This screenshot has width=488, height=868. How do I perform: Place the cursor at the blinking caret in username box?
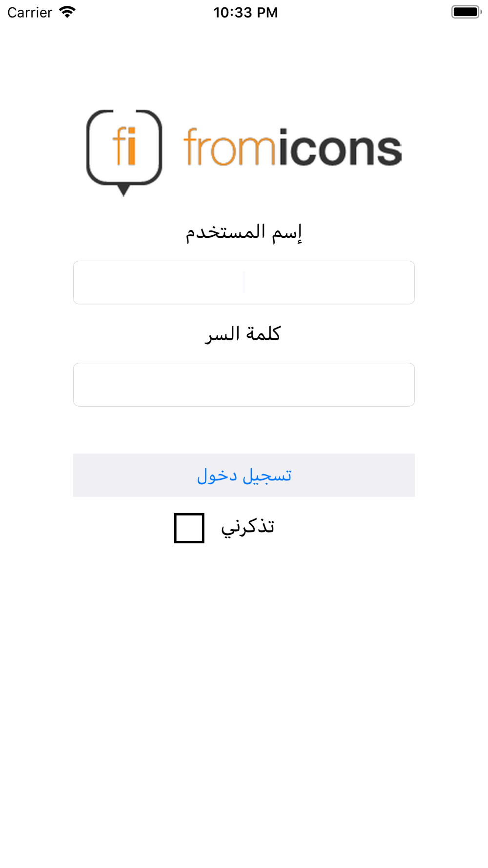pyautogui.click(x=244, y=283)
